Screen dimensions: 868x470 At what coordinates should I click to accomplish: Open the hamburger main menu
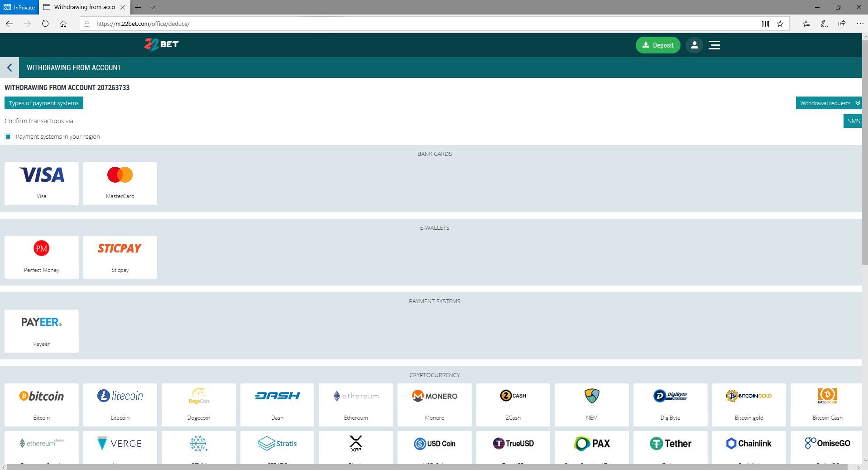[x=714, y=45]
